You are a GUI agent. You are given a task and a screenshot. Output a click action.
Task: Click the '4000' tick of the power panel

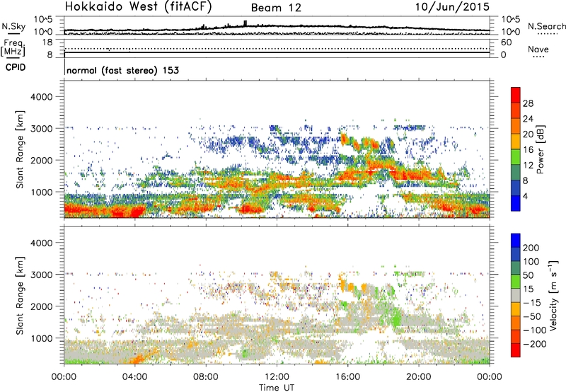[x=42, y=97]
